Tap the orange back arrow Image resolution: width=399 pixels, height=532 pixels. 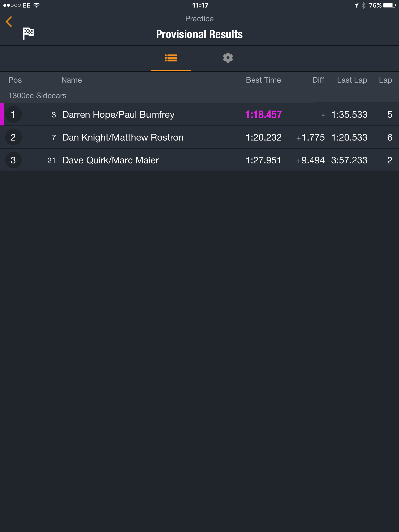(x=9, y=22)
